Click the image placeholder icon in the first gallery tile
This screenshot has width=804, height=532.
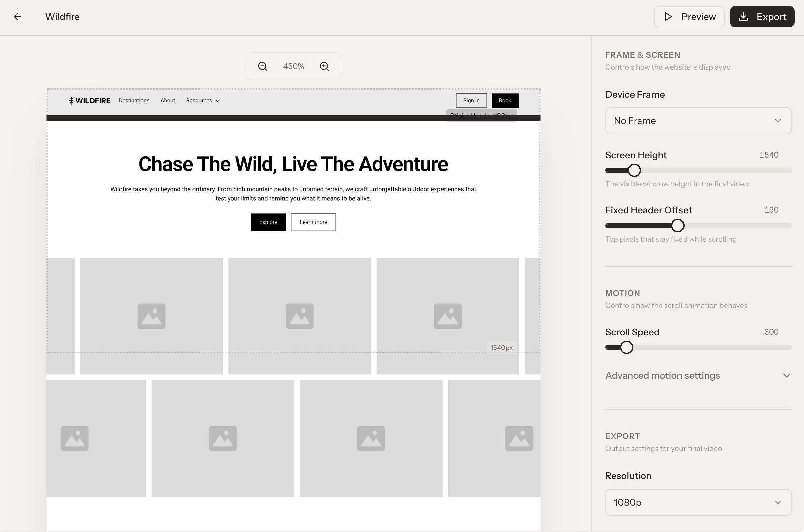click(151, 316)
